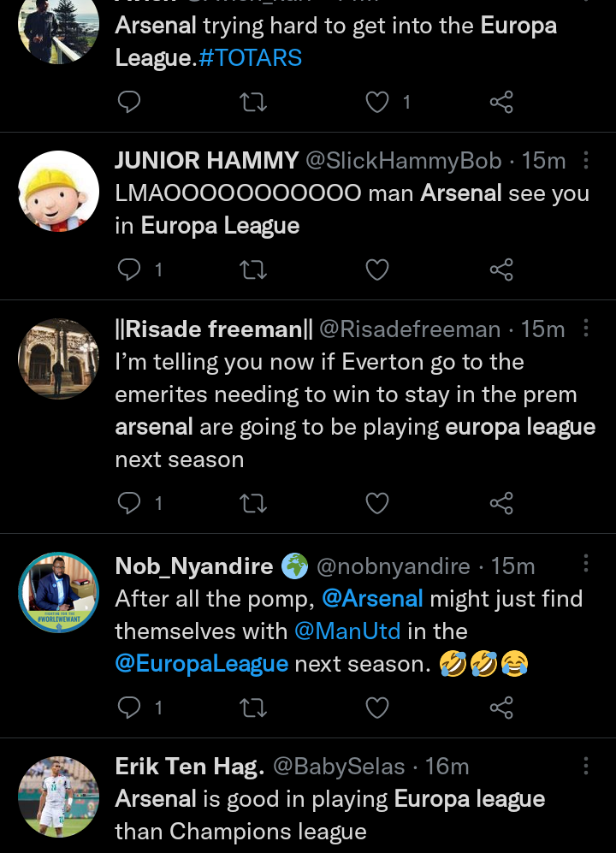
Task: Reply to the top Arsenal Europa League tweet
Action: (128, 102)
